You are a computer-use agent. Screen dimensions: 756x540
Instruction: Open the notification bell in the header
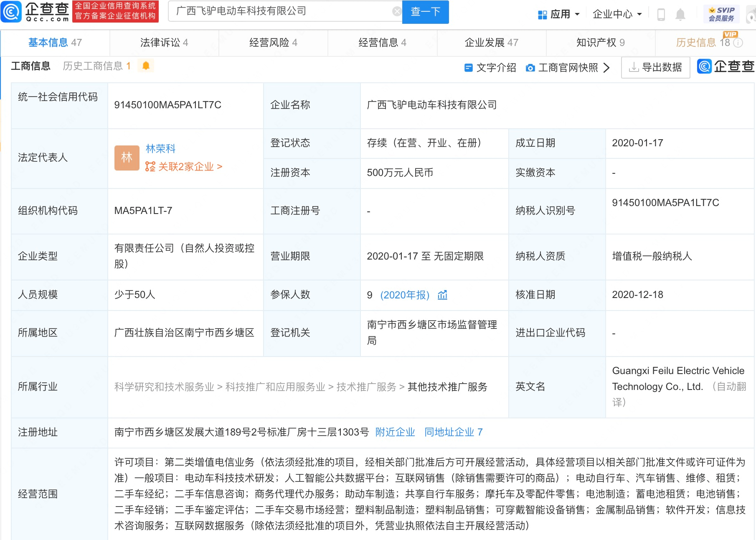pos(680,14)
